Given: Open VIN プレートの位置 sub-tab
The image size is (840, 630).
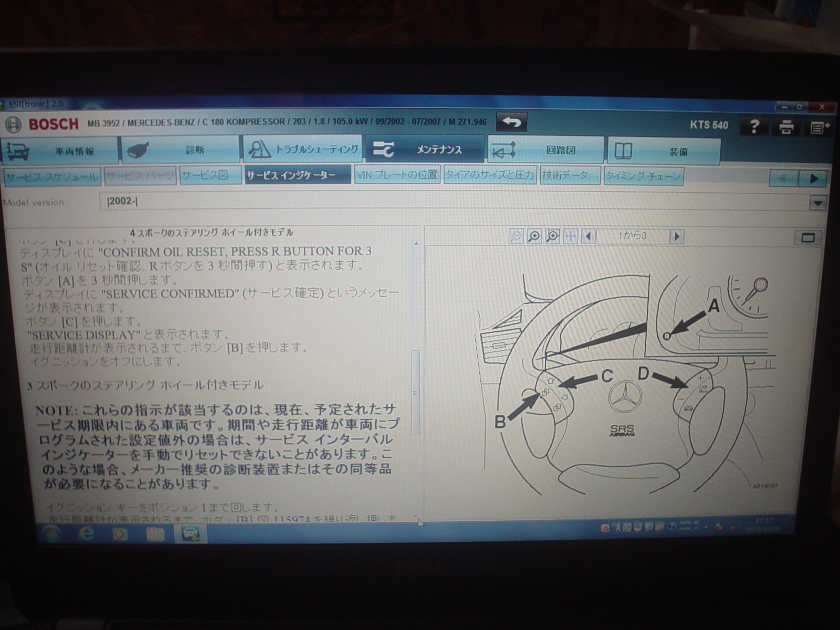Looking at the screenshot, I should click(x=397, y=175).
